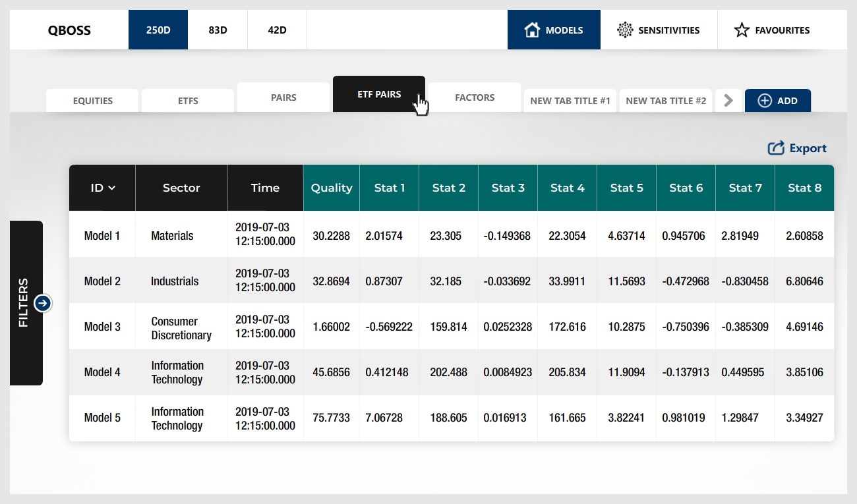The width and height of the screenshot is (857, 504).
Task: Sort by the Stat 5 column header
Action: tap(626, 188)
